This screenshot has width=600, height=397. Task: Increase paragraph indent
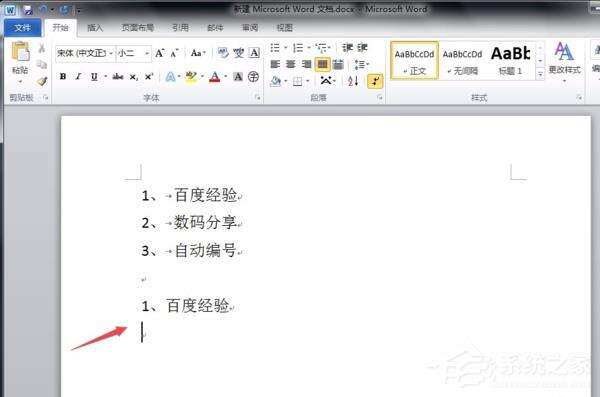(x=362, y=48)
